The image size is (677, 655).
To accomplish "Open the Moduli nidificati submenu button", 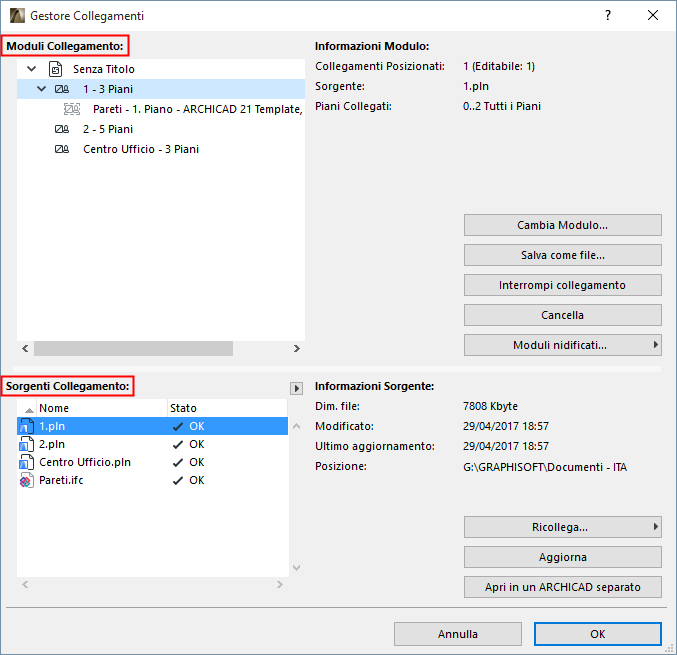I will point(563,345).
